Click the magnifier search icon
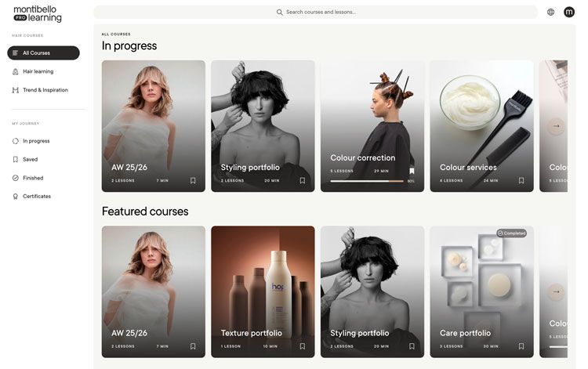This screenshot has width=588, height=369. click(x=279, y=13)
